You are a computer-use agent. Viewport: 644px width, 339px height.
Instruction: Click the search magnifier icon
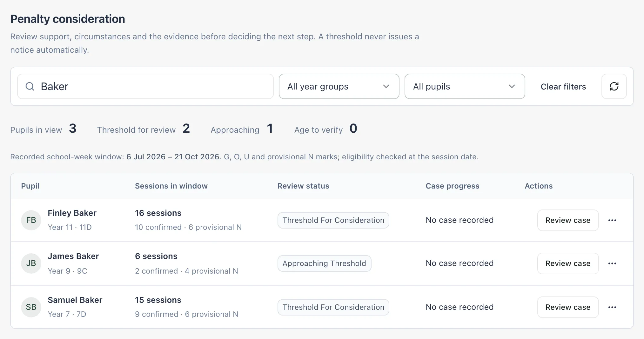pyautogui.click(x=30, y=86)
